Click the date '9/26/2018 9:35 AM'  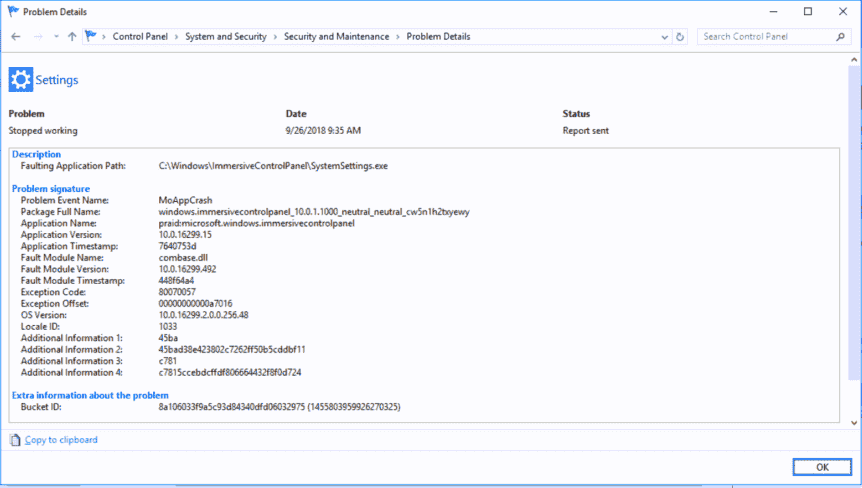323,131
